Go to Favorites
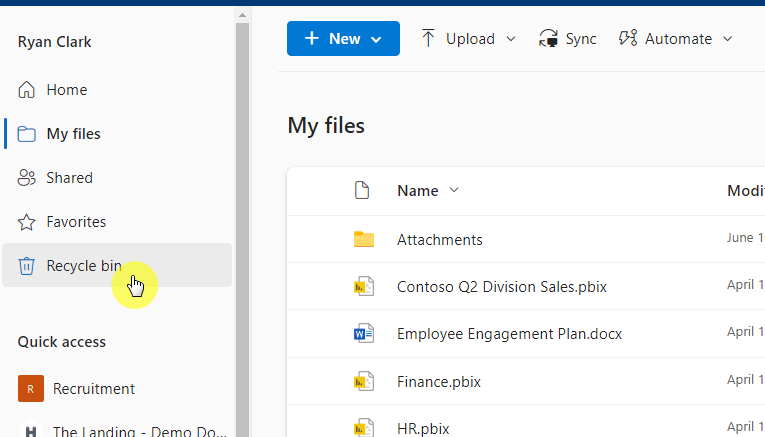The width and height of the screenshot is (765, 437). coord(117,222)
